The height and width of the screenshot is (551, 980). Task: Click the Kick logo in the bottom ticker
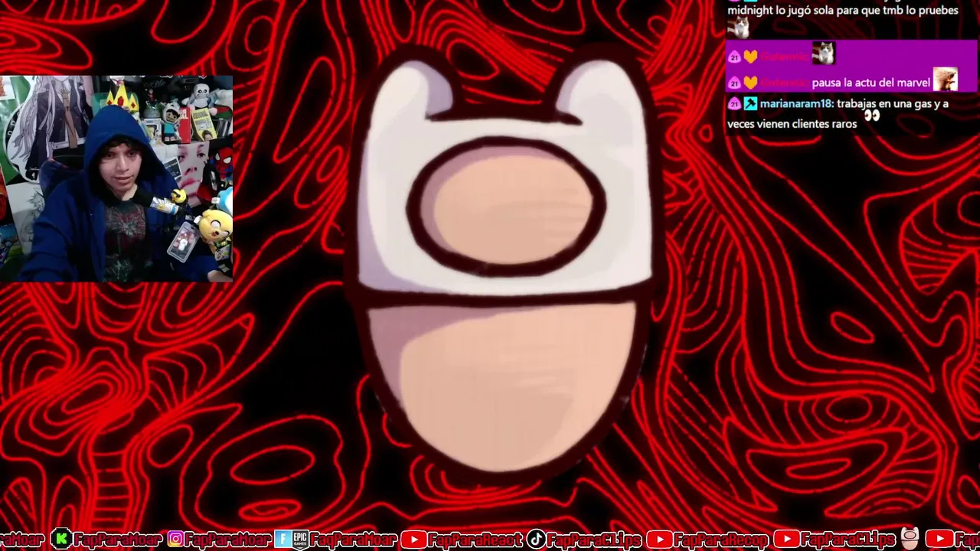pyautogui.click(x=61, y=540)
